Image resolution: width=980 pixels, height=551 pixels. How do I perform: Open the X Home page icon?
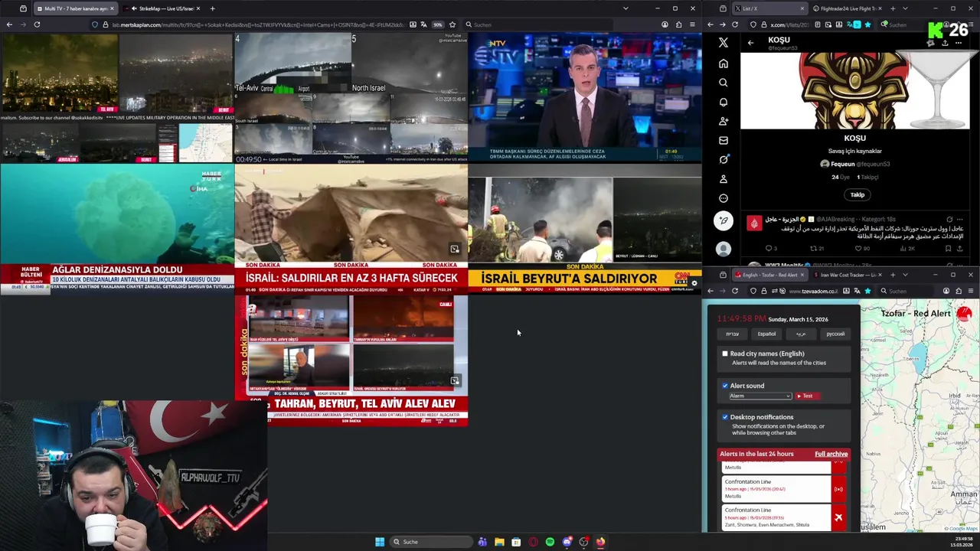pyautogui.click(x=723, y=64)
